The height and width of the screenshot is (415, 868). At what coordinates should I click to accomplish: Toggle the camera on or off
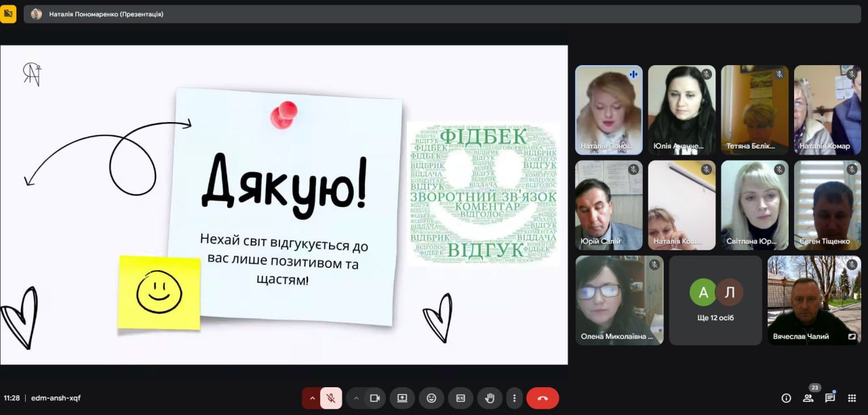pos(374,398)
